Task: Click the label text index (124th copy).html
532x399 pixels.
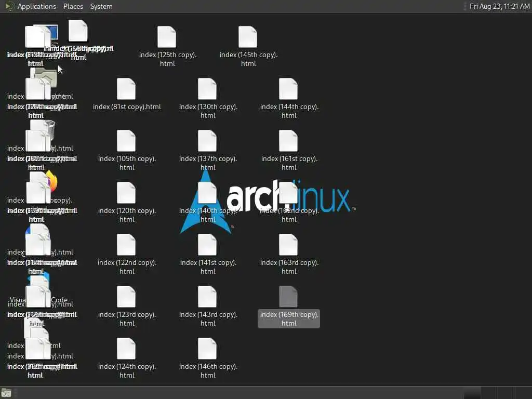Action: point(127,370)
